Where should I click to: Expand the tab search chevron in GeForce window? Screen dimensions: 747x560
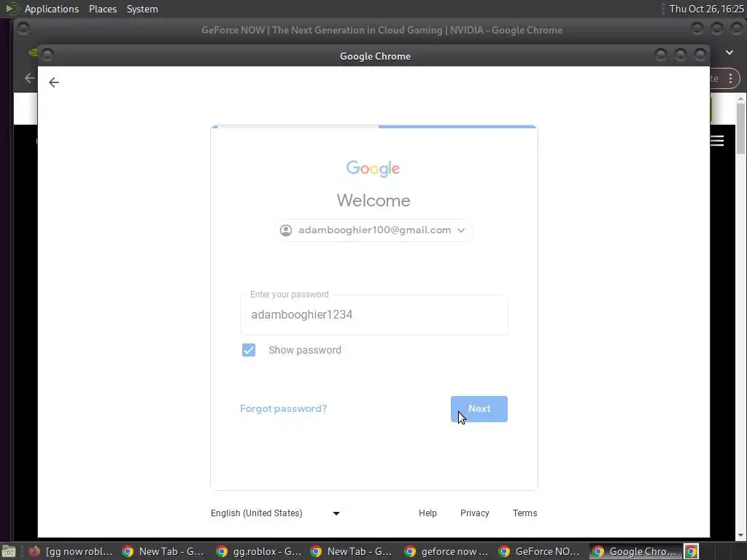(x=729, y=52)
